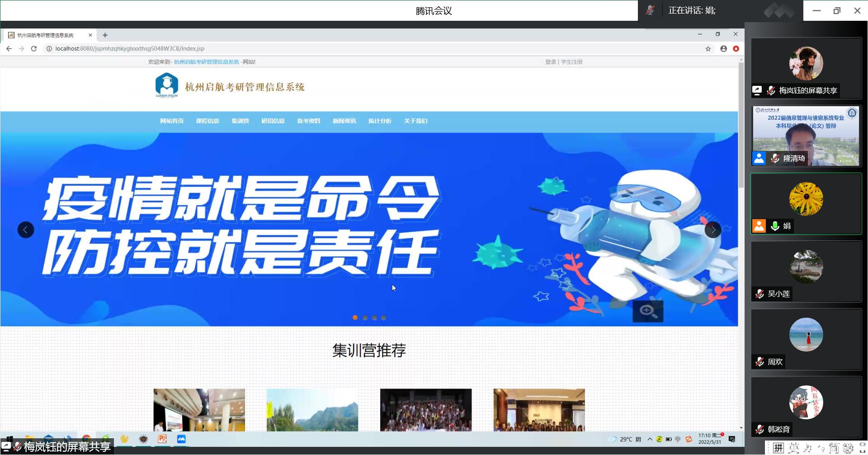The height and width of the screenshot is (455, 868).
Task: Open the 统计分析 navigation menu item
Action: [380, 121]
